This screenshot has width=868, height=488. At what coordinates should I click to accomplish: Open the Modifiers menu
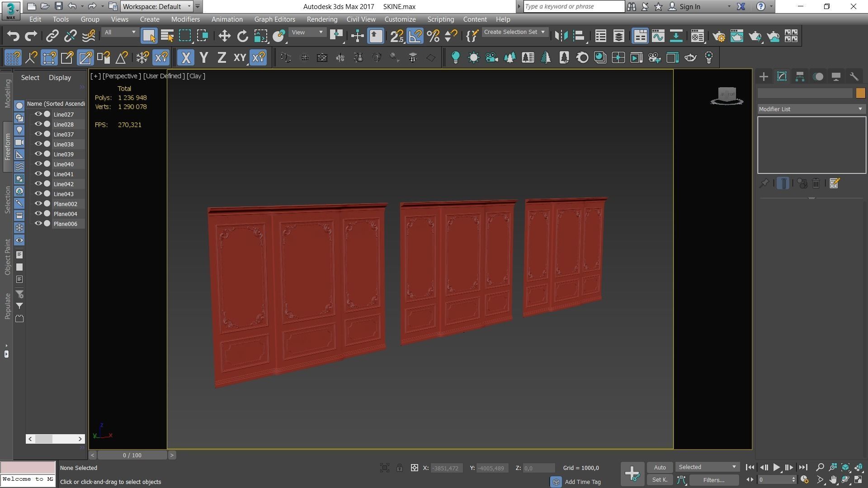tap(185, 19)
